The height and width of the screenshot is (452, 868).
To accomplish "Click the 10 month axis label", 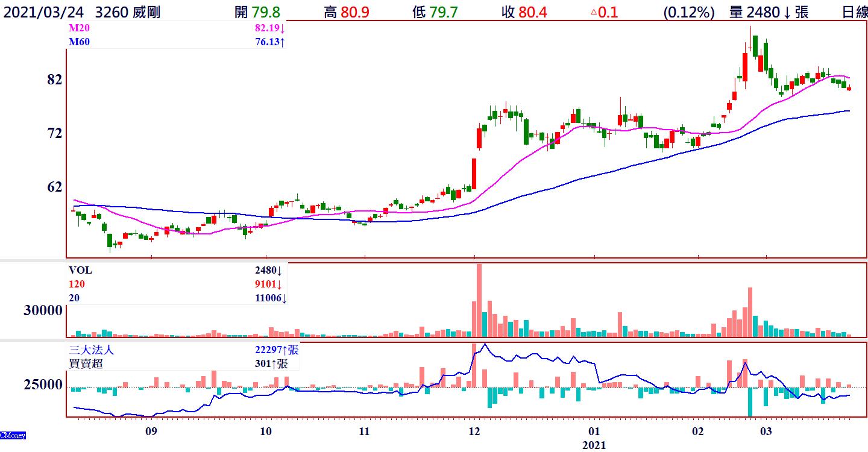I will point(265,432).
